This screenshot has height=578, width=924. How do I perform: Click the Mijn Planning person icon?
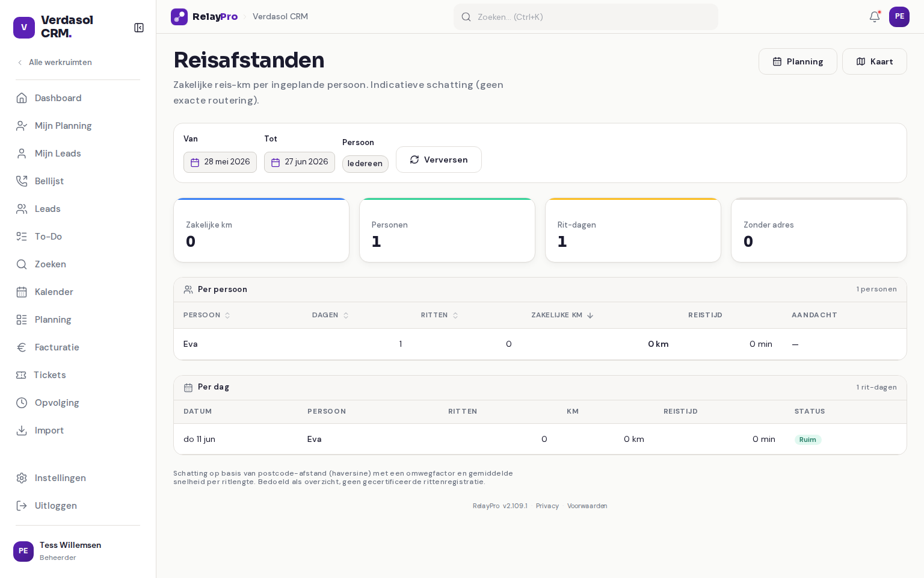(x=22, y=126)
